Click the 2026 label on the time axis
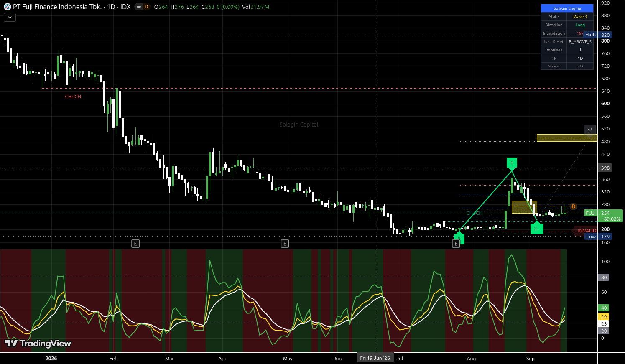 coord(51,359)
